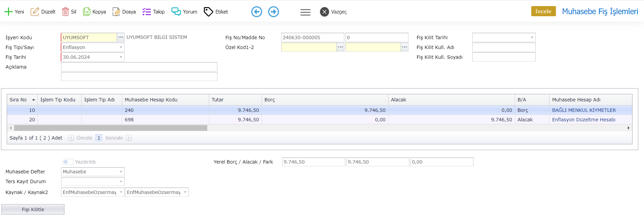Click the Fark field showing 0,00

(442, 162)
